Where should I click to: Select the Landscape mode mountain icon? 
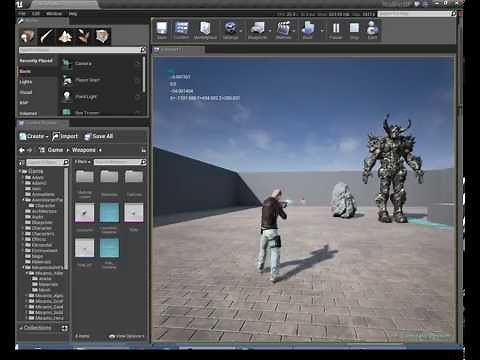click(65, 37)
